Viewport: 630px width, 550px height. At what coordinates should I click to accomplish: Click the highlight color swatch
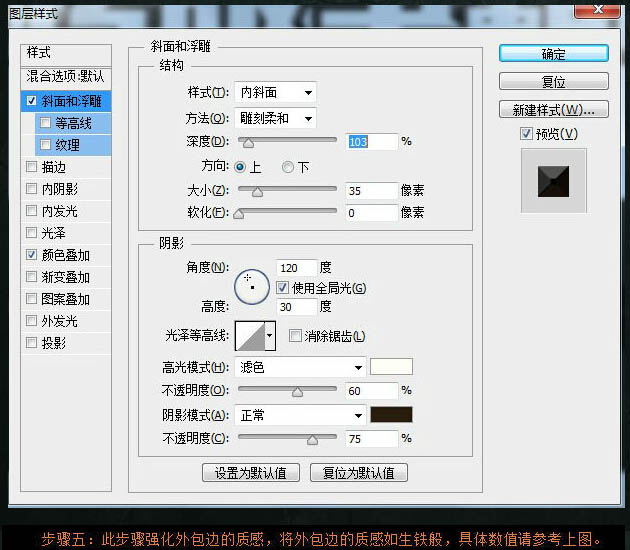tap(391, 367)
